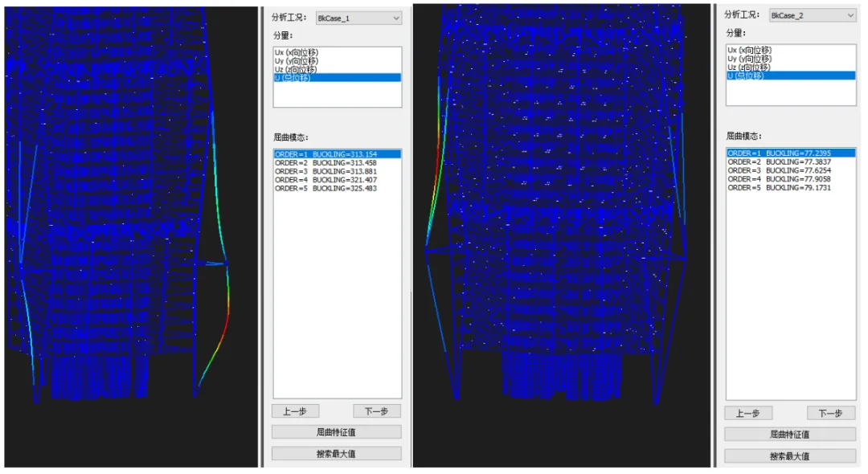
Task: Pick ORDER=5 mode BUCKLING=79.1731
Action: 779,187
